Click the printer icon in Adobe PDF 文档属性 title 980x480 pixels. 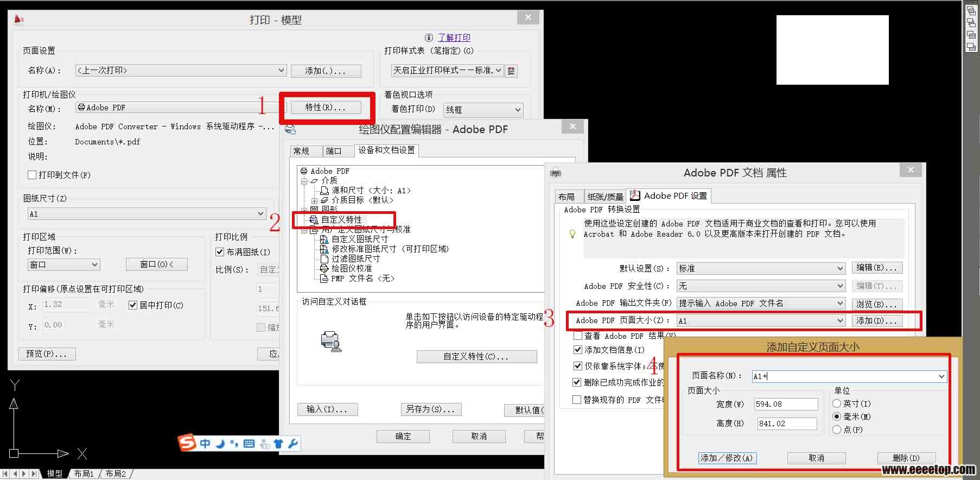click(556, 173)
